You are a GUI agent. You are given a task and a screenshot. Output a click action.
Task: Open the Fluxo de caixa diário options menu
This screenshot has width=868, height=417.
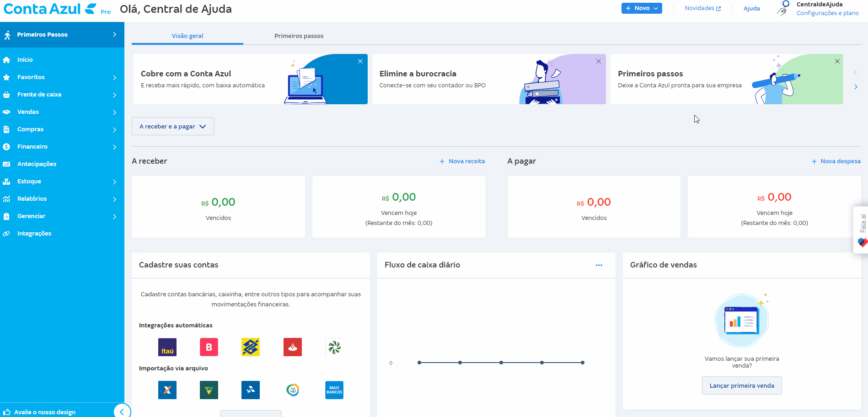pos(599,265)
